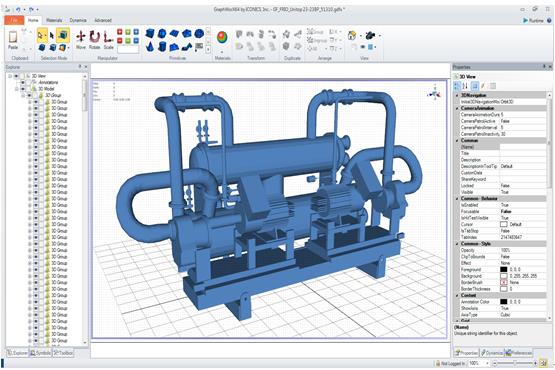Select the Scale manipulator tool
Image resolution: width=555 pixels, height=370 pixels.
pos(108,39)
